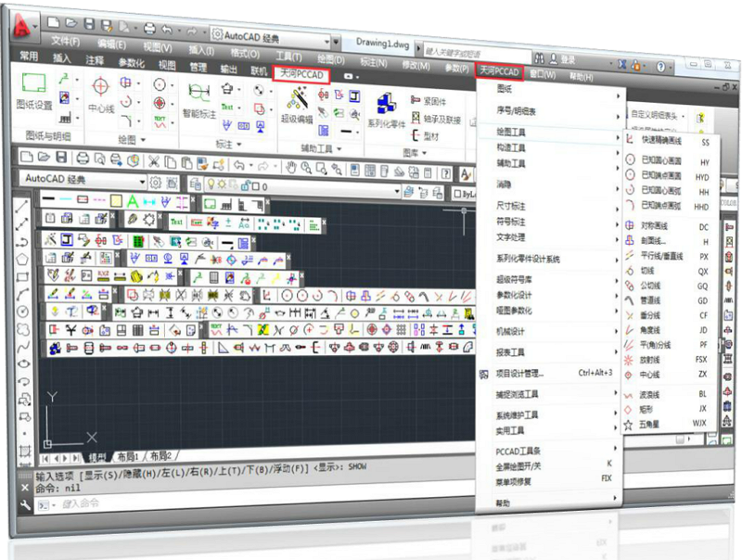Viewport: 742px width, 560px height.
Task: Select the Circle tool in Draw toolbar
Action: (x=22, y=312)
